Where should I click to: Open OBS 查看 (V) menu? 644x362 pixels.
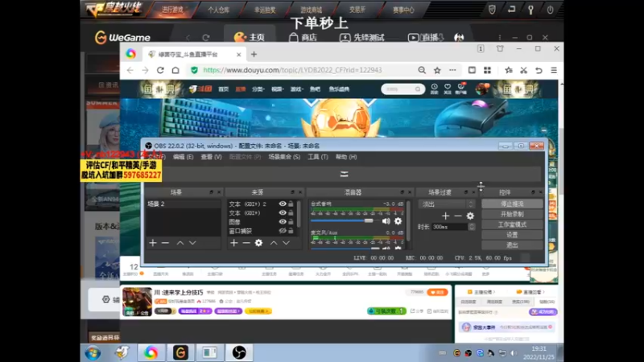211,157
